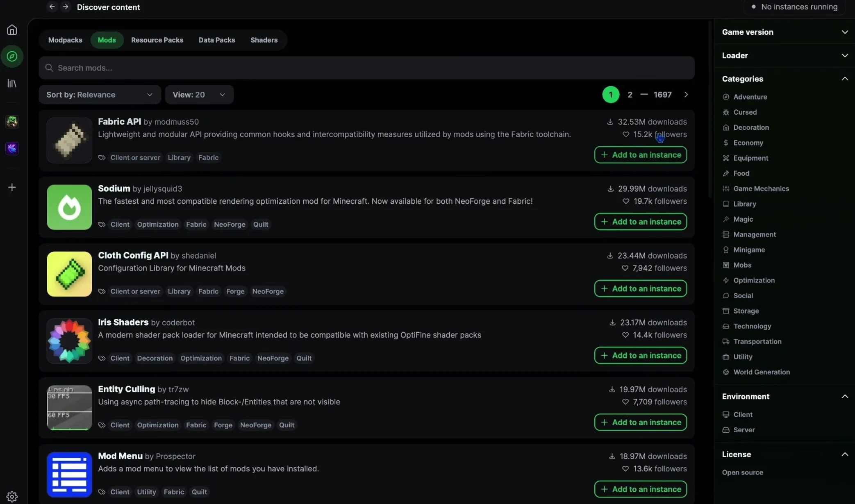Screen dimensions: 855x504
Task: Filter by Equipment category
Action: tap(746, 158)
